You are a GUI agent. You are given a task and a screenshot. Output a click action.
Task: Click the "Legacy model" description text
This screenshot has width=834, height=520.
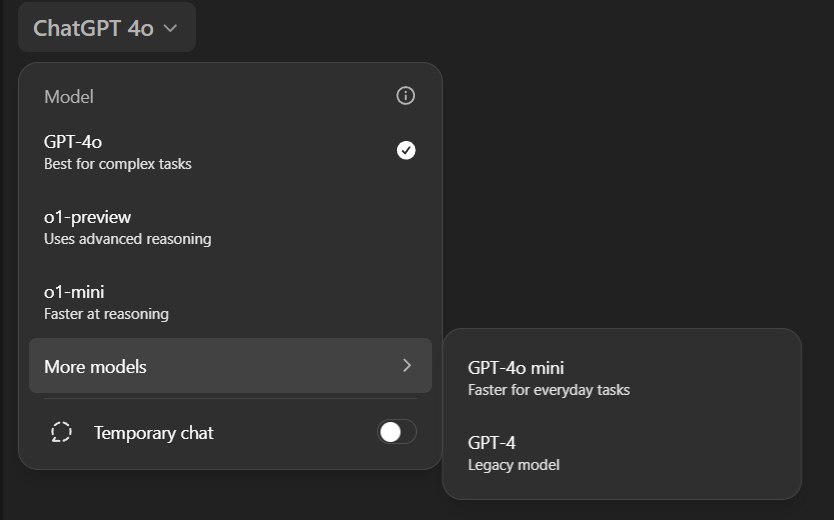point(514,465)
